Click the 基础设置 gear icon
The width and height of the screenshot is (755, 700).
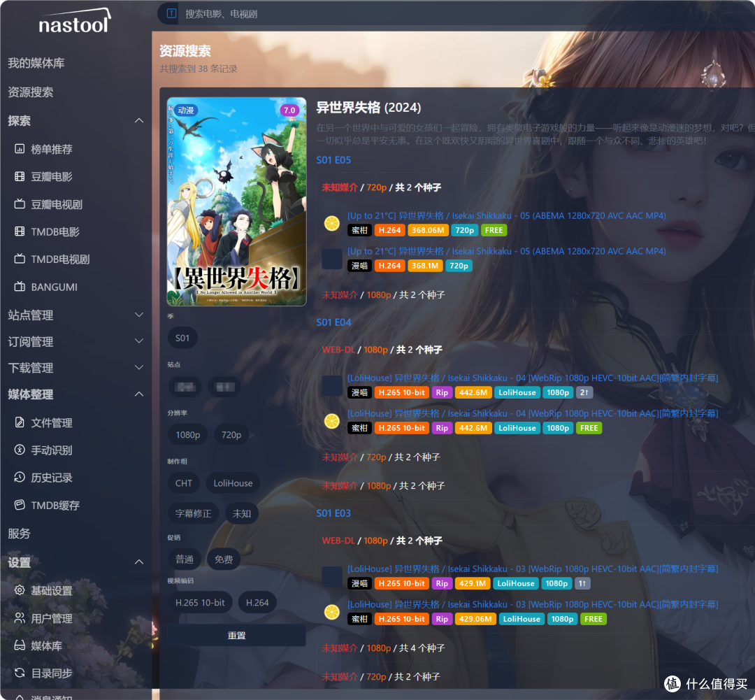point(19,590)
